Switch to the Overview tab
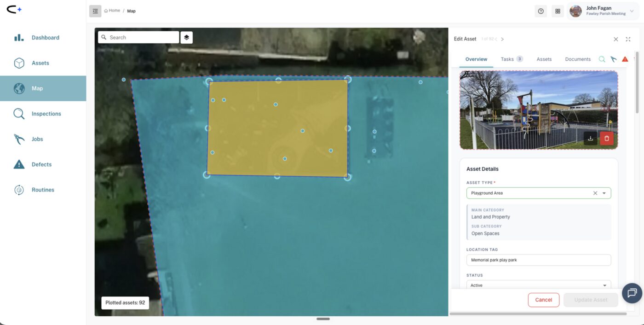Image resolution: width=644 pixels, height=325 pixels. tap(476, 59)
